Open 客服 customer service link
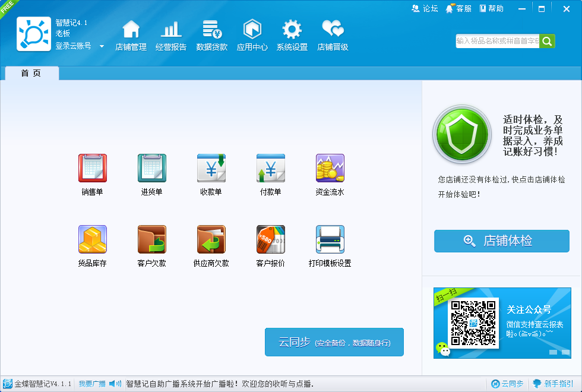 458,8
